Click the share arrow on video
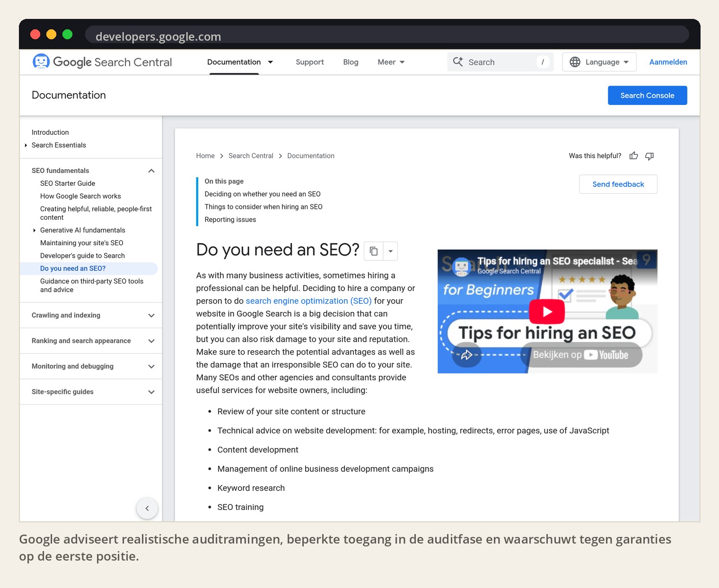This screenshot has width=719, height=588. 466,355
